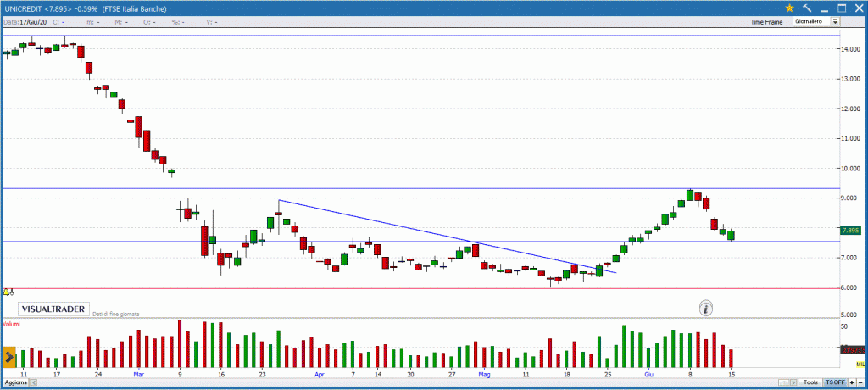Click the 14.000 price axis label
Screen dimensions: 868x390
click(851, 50)
